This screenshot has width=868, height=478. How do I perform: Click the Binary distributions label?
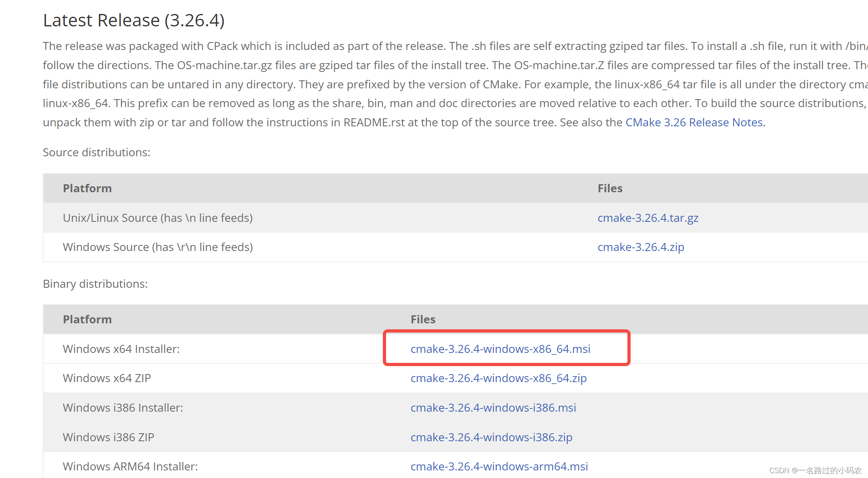pos(95,284)
